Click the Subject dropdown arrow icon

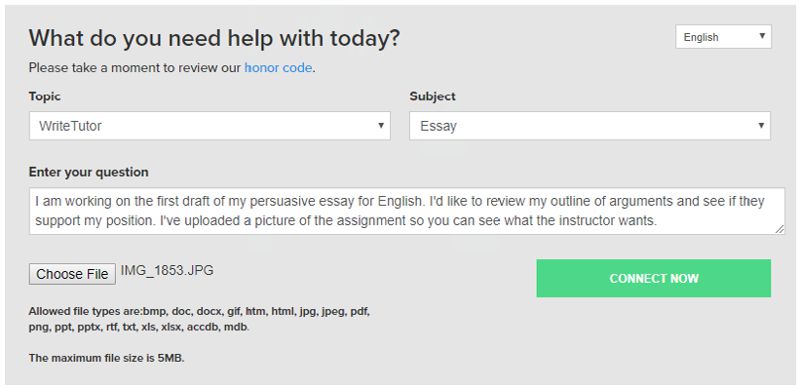(761, 125)
